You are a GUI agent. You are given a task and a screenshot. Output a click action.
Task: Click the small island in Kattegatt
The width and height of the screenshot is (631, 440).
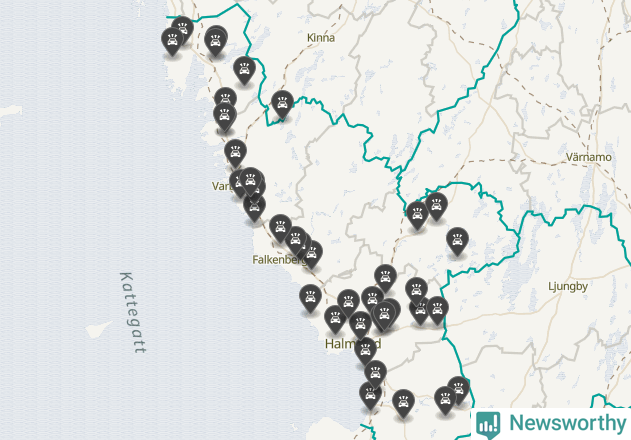(x=99, y=330)
